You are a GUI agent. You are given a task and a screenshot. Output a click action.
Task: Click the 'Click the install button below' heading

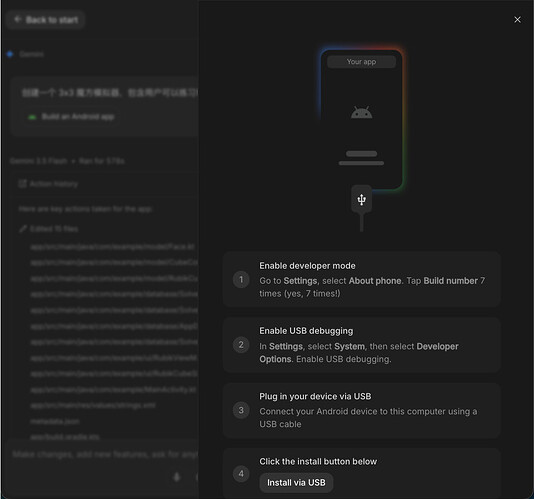coord(318,461)
